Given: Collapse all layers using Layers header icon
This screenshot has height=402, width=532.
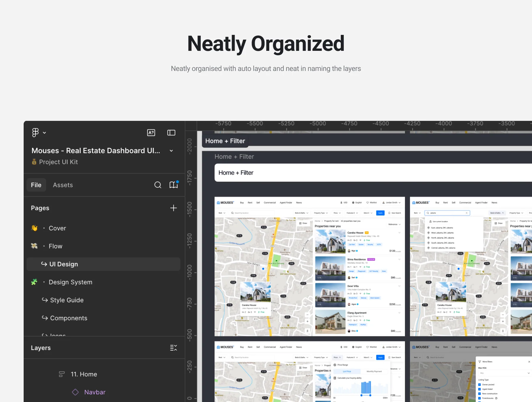Looking at the screenshot, I should coord(173,348).
